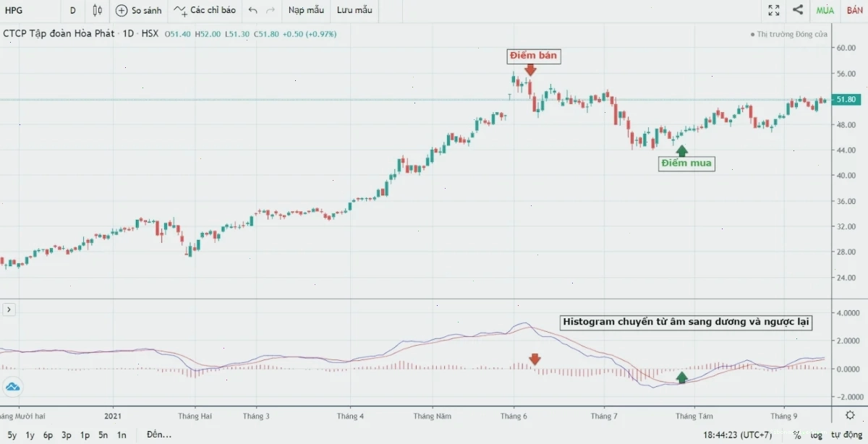The image size is (868, 444).
Task: Expand the MACD indicator legend arrow
Action: [9, 309]
